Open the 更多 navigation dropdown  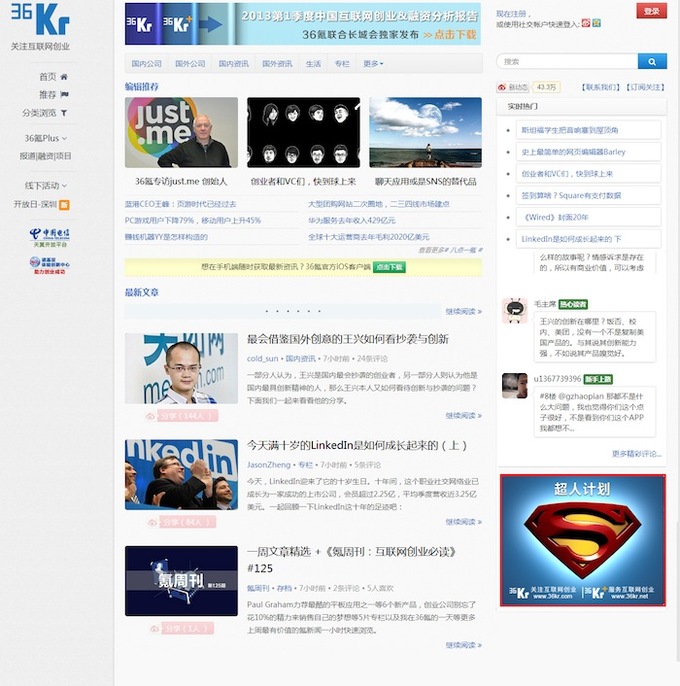point(373,63)
